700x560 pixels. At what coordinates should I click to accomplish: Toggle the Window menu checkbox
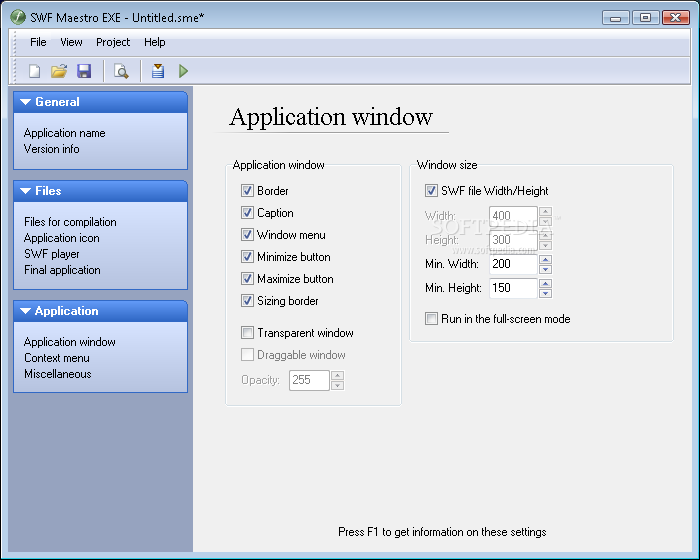point(247,234)
